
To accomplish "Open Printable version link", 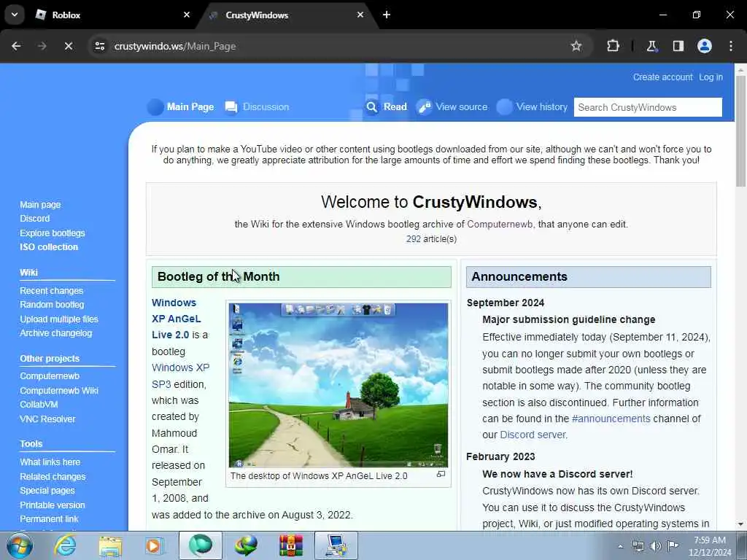I will pos(52,505).
